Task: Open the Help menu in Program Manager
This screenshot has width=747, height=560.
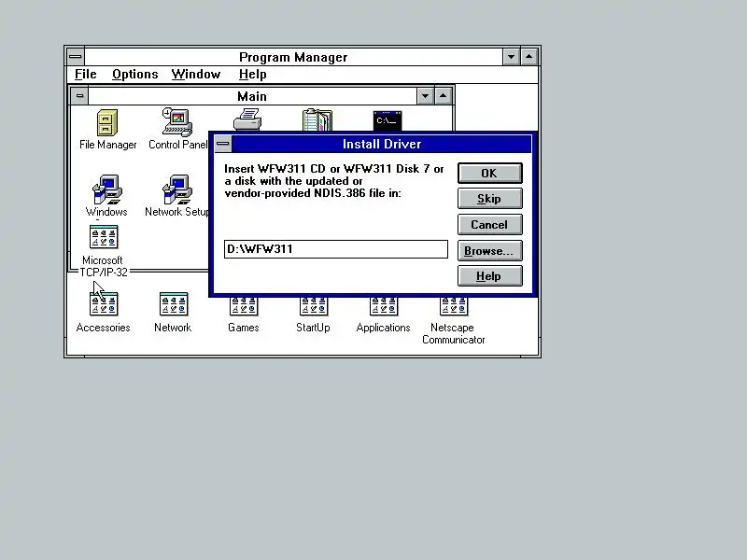Action: (252, 75)
